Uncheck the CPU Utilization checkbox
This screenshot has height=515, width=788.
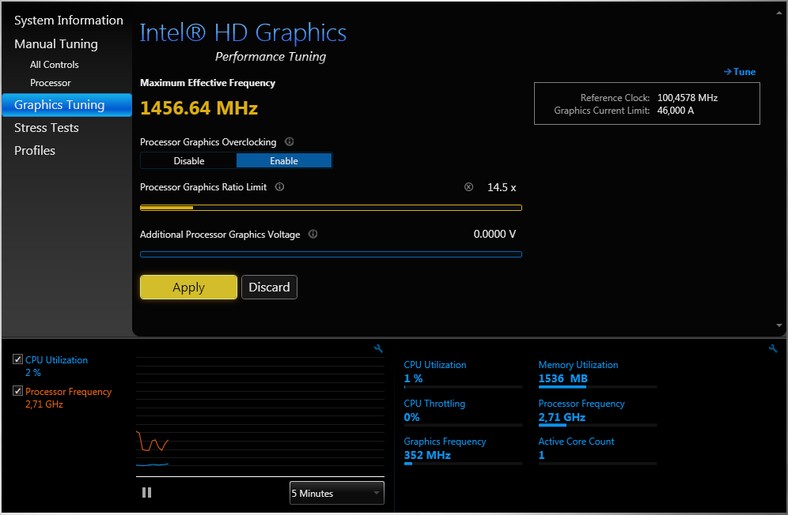[18, 360]
